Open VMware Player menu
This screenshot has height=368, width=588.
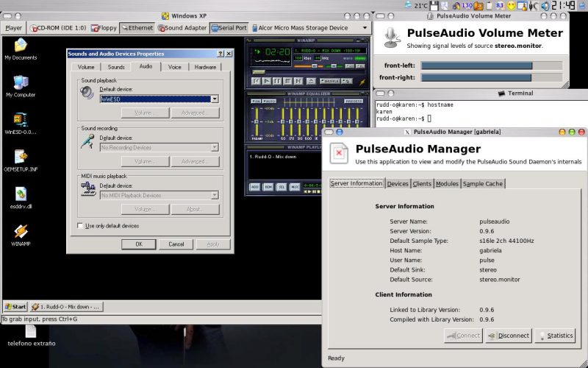(x=13, y=28)
